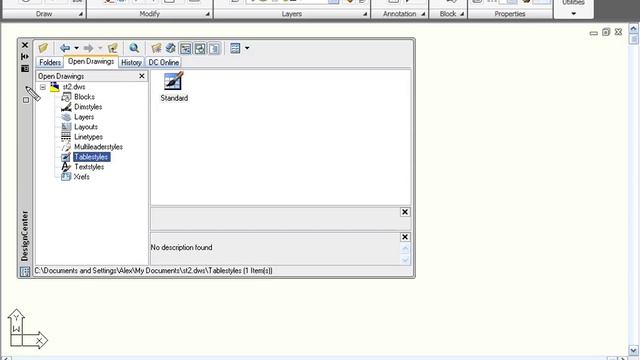The height and width of the screenshot is (360, 640).
Task: Click the Layers stack icon
Action: [66, 117]
